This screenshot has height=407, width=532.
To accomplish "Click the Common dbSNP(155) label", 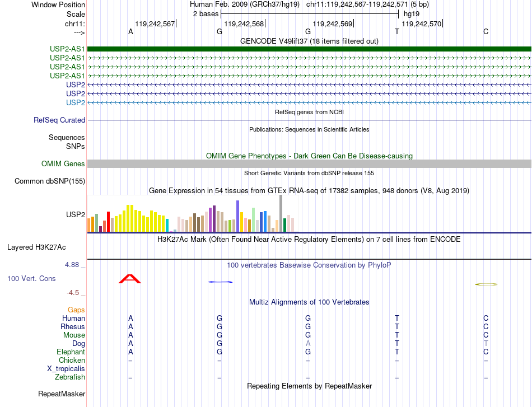I will [x=49, y=181].
